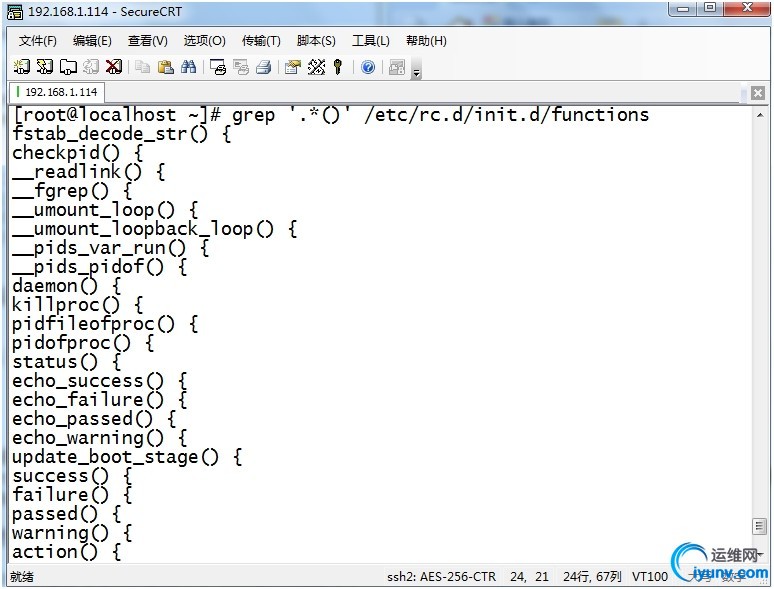Open the 工具(L) menu

371,41
